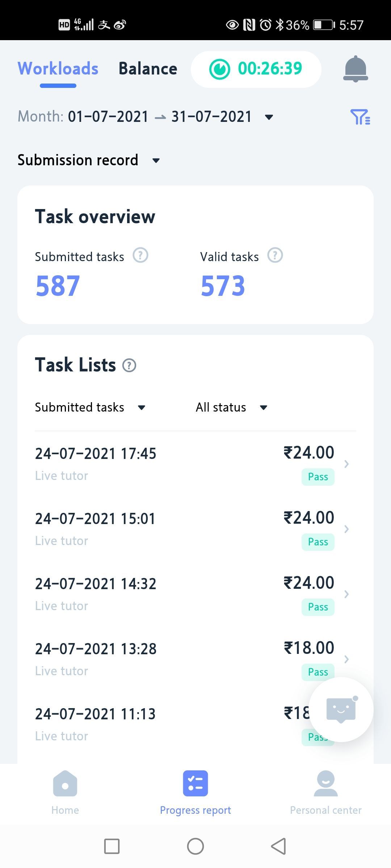Open the Progress report tab

pyautogui.click(x=195, y=792)
